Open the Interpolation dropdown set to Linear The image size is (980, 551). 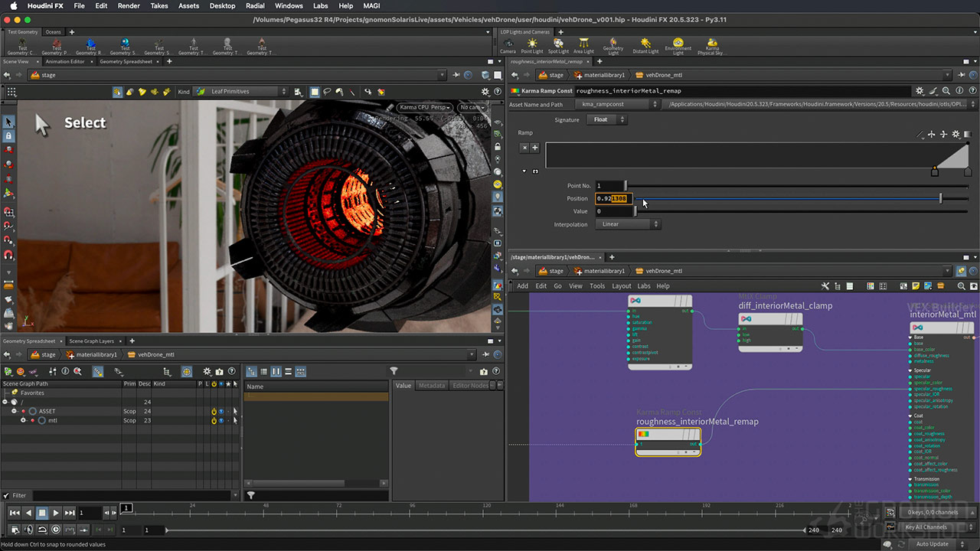[x=628, y=223]
